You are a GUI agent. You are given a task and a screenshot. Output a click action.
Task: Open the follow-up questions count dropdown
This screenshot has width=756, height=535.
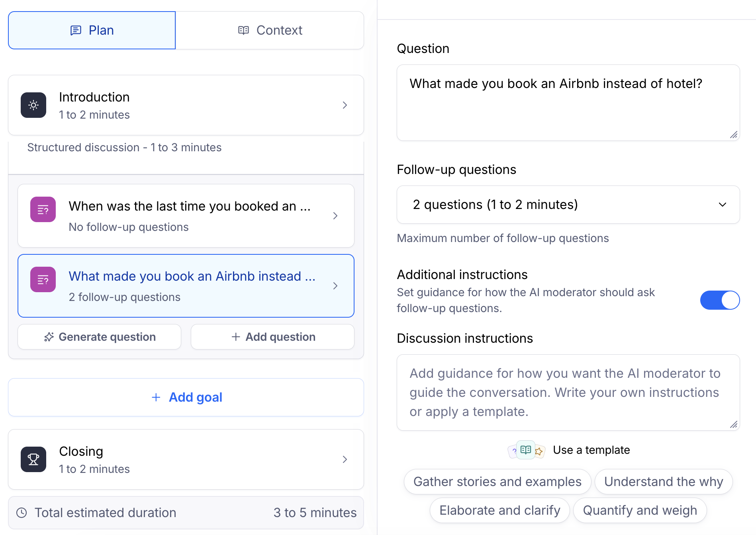point(568,205)
